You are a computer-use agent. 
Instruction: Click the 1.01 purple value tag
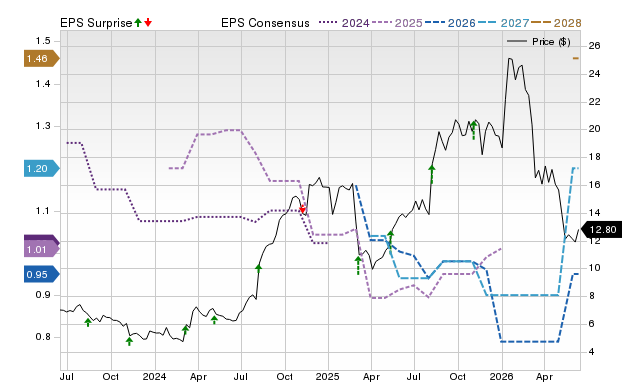pos(42,249)
